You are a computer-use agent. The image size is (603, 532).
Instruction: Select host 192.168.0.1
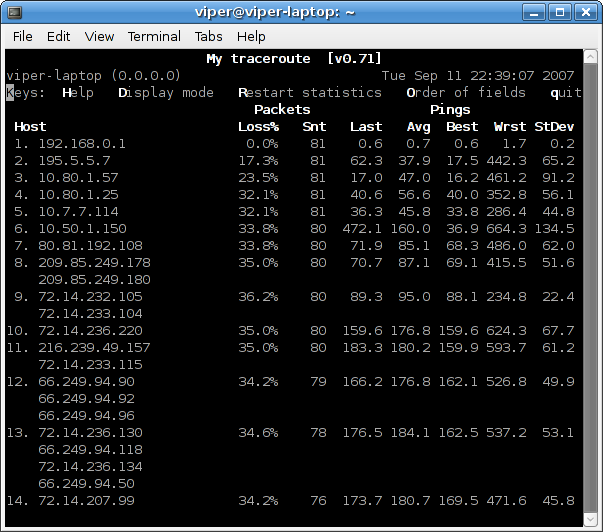click(x=82, y=144)
